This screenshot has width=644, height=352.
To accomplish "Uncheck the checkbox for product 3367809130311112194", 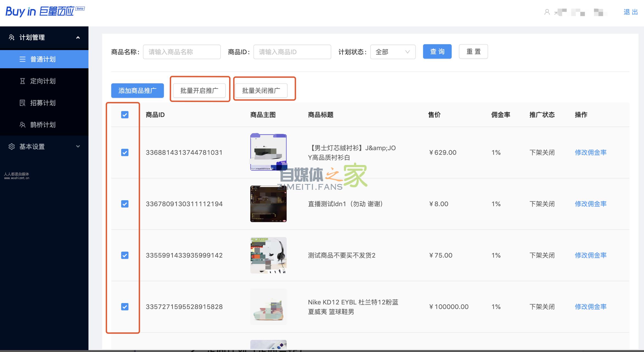I will click(x=125, y=204).
